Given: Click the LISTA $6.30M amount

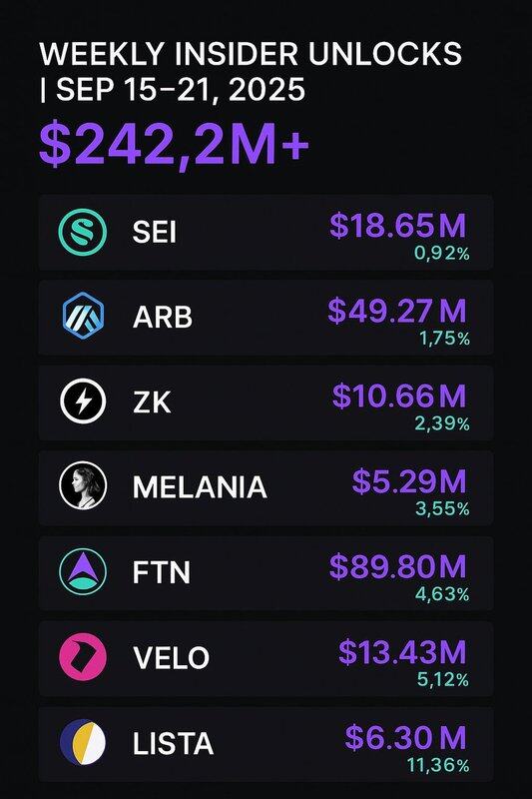Looking at the screenshot, I should point(406,737).
